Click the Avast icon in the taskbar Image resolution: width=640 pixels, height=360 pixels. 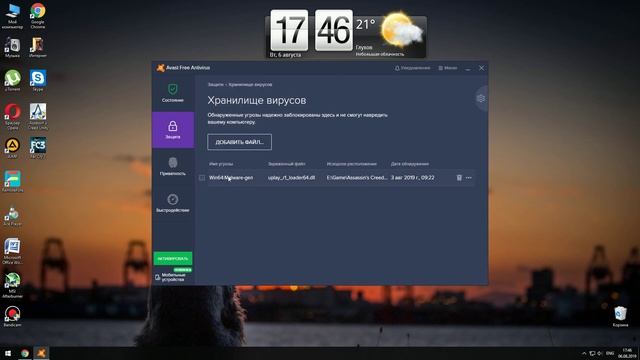[x=41, y=353]
